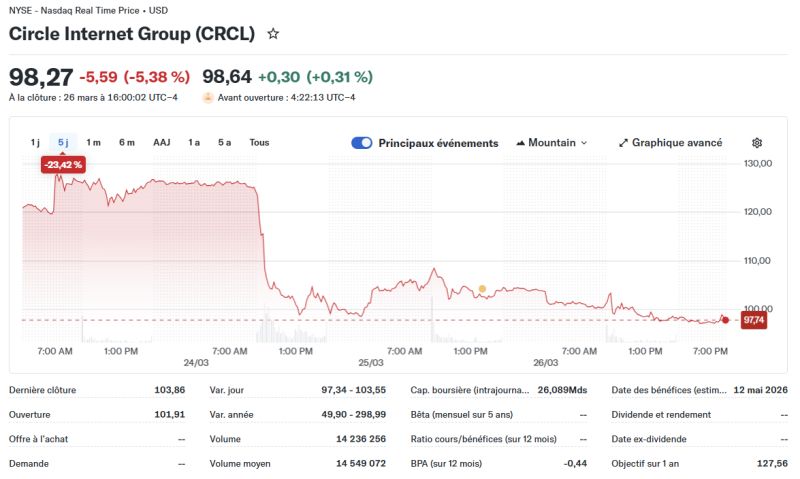Click the 25/03 date label on chart
This screenshot has width=800, height=479.
(x=371, y=363)
